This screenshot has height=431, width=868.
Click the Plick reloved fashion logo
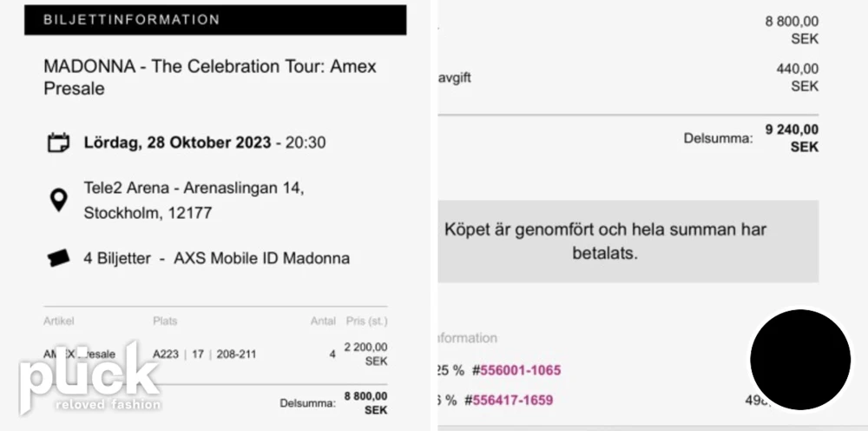(89, 378)
